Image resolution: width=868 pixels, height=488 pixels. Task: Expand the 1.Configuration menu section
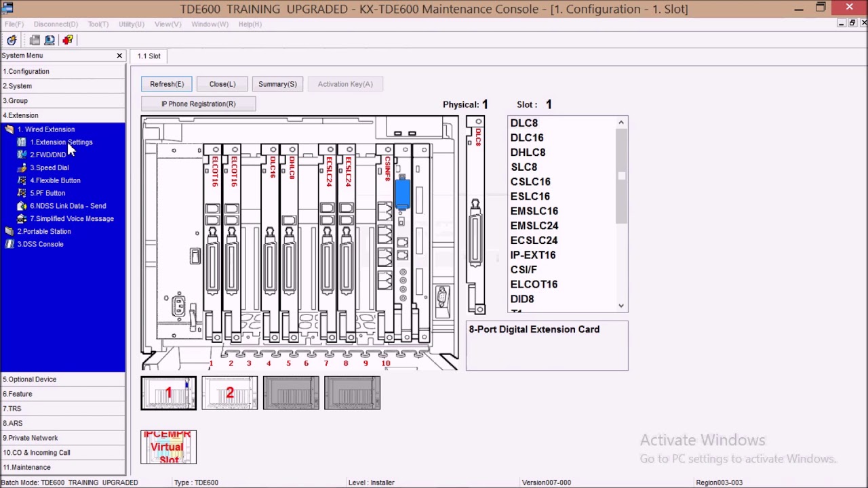[62, 71]
